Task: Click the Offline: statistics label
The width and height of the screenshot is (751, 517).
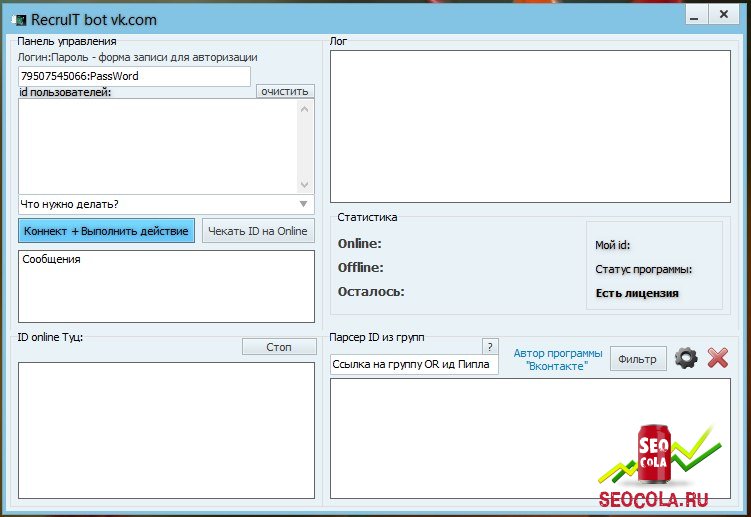Action: tap(361, 267)
